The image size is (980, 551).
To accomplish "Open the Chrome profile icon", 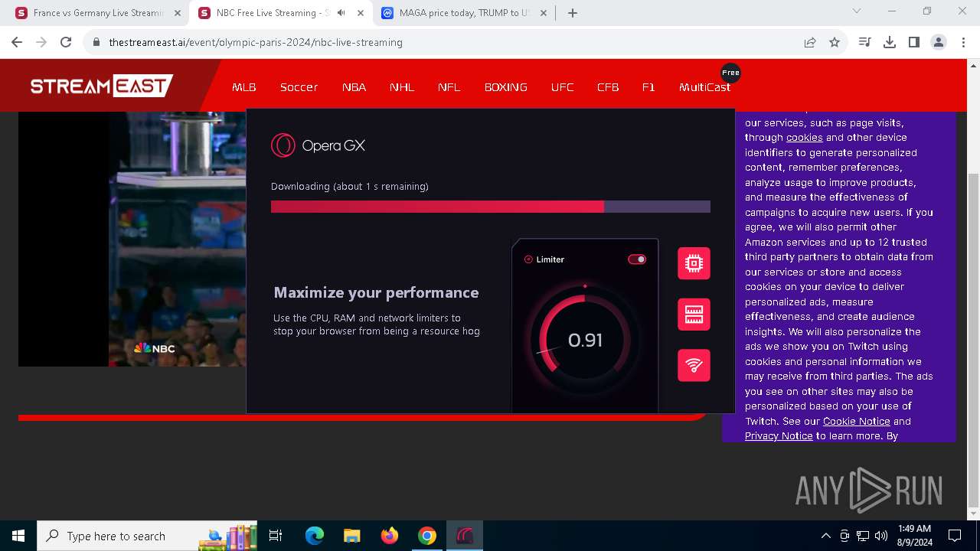I will coord(939,42).
